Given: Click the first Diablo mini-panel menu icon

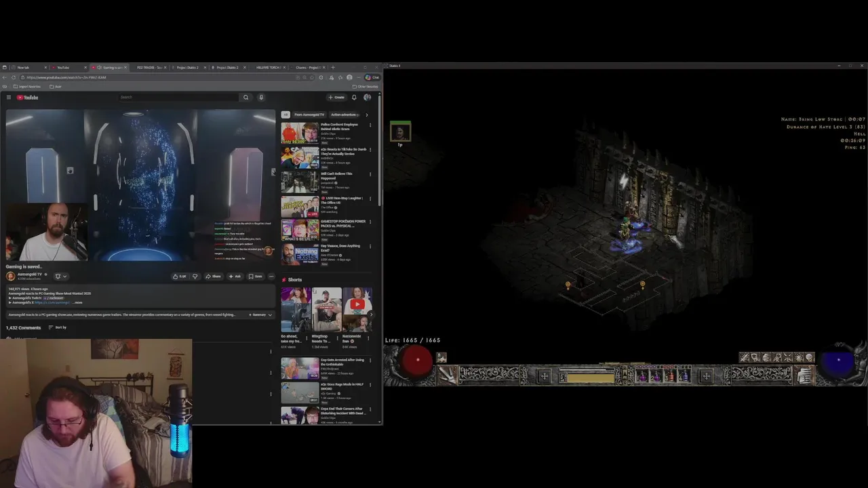Looking at the screenshot, I should (745, 358).
